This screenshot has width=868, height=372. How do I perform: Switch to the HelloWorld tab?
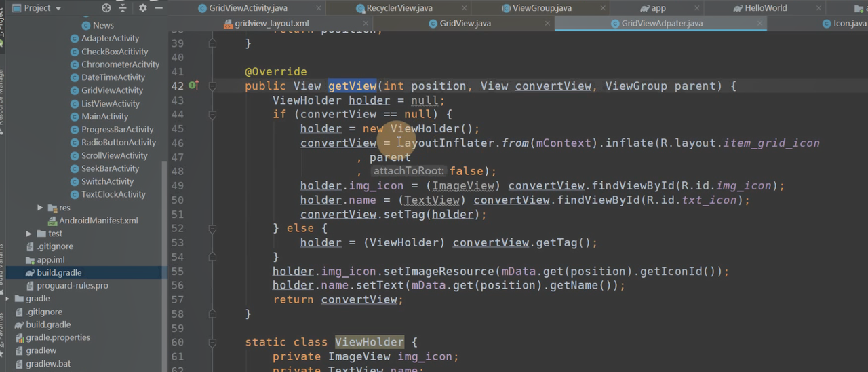point(765,8)
